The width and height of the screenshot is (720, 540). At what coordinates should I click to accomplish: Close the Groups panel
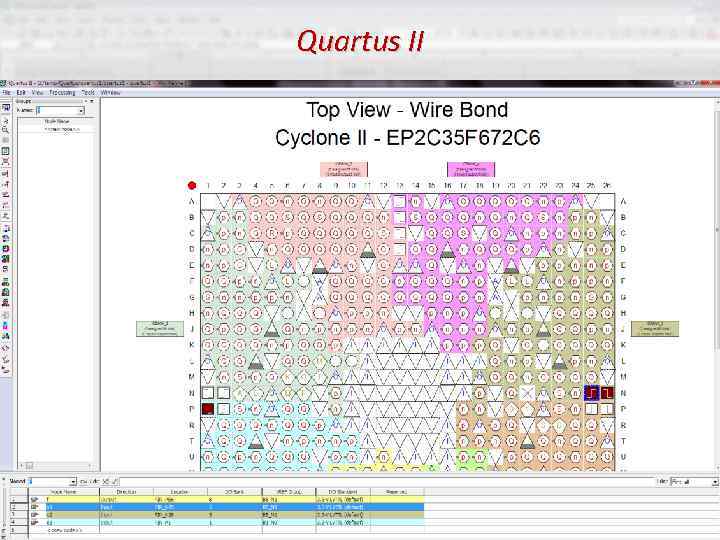click(92, 101)
